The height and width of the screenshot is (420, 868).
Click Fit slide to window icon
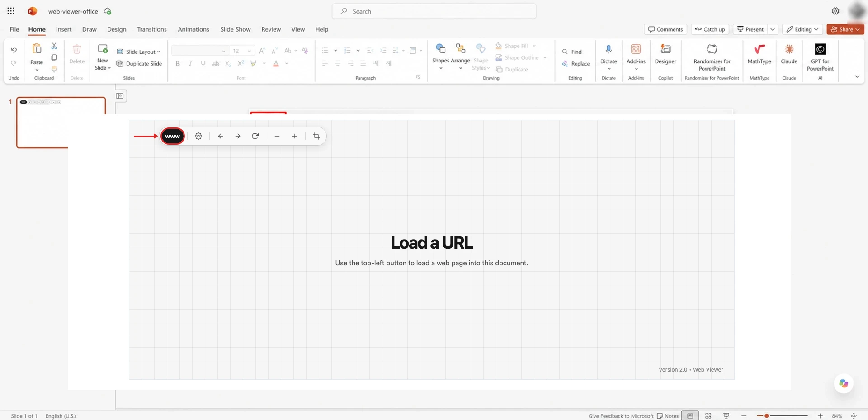pyautogui.click(x=854, y=416)
